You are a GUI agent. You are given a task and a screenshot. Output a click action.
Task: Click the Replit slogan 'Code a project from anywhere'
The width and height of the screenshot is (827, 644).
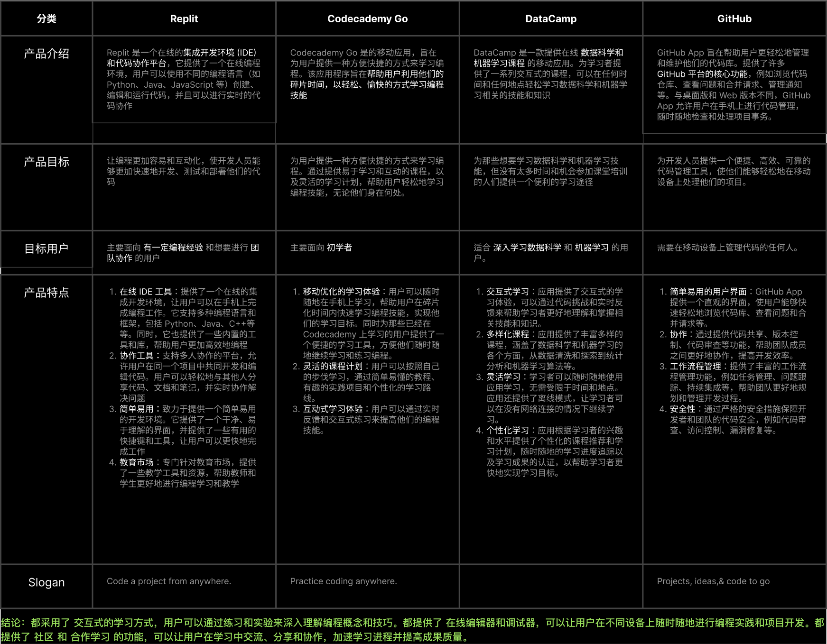click(169, 581)
